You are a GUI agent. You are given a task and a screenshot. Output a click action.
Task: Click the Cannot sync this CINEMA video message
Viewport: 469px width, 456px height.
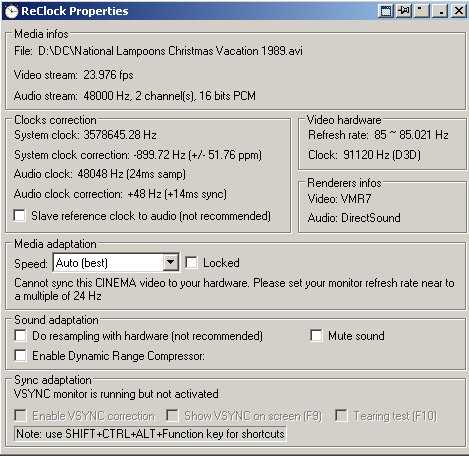point(234,289)
